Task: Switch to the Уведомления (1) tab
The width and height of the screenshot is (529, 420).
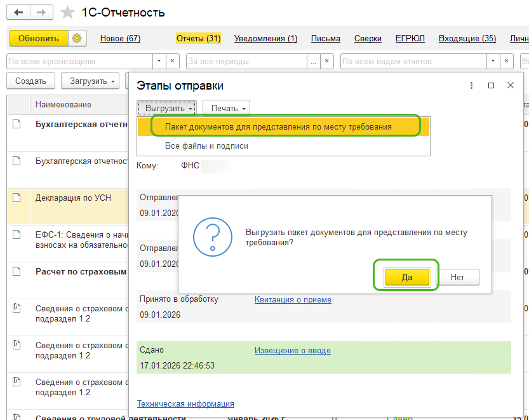Action: 265,39
